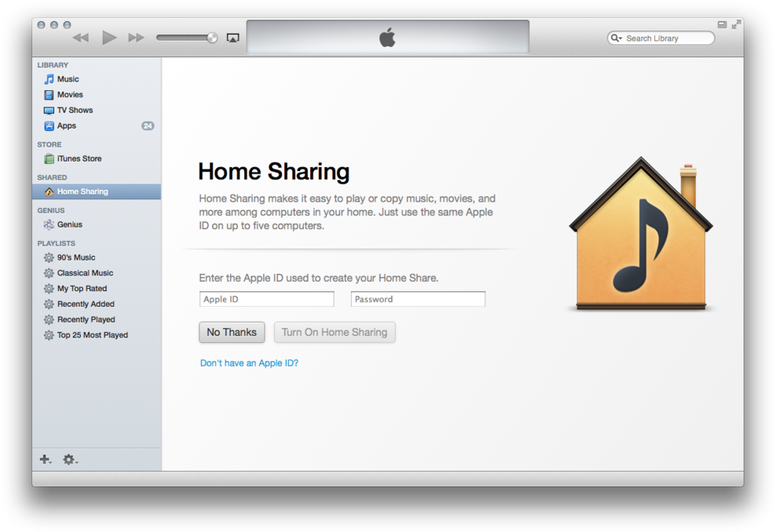Click the Home Sharing heading text
This screenshot has height=532, width=775.
pyautogui.click(x=274, y=171)
